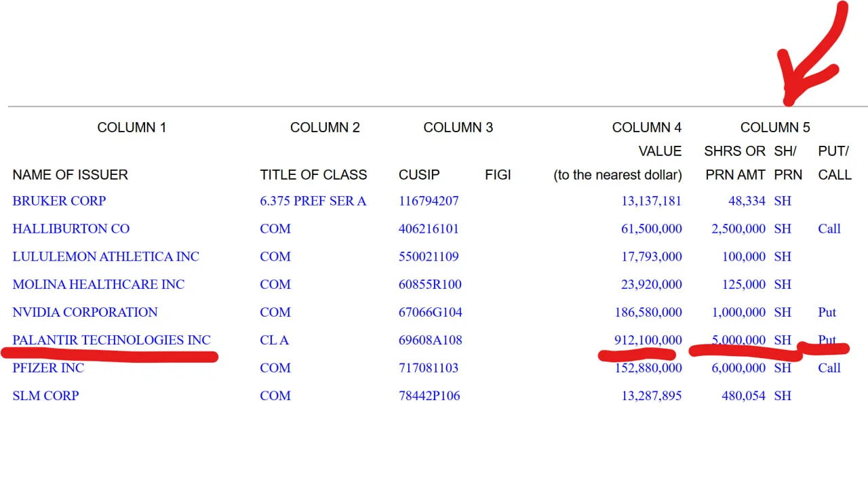Click the Put label in Palantir row

coord(827,340)
